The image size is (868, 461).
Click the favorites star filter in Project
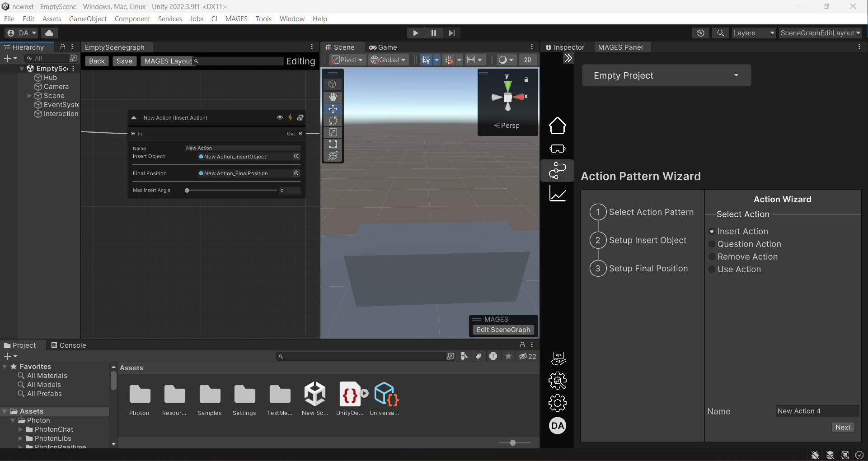pos(508,356)
